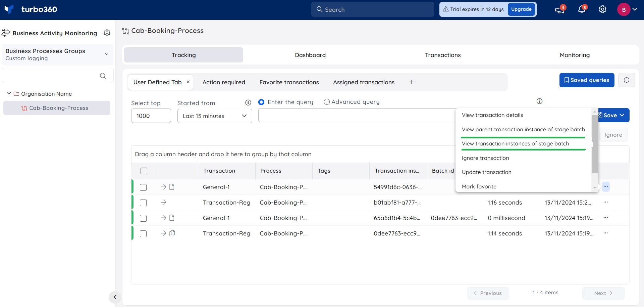Open the Favorite transactions tab
The image size is (644, 307).
pyautogui.click(x=289, y=82)
